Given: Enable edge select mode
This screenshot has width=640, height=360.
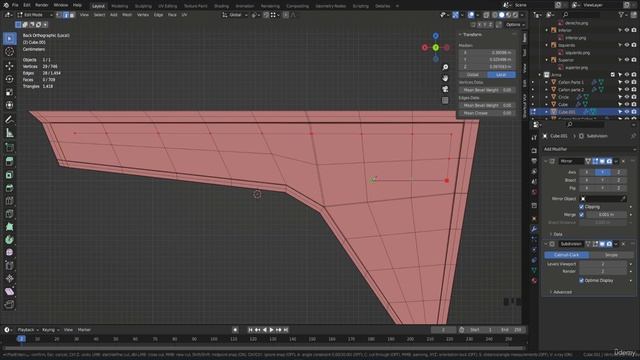Looking at the screenshot, I should (65, 15).
